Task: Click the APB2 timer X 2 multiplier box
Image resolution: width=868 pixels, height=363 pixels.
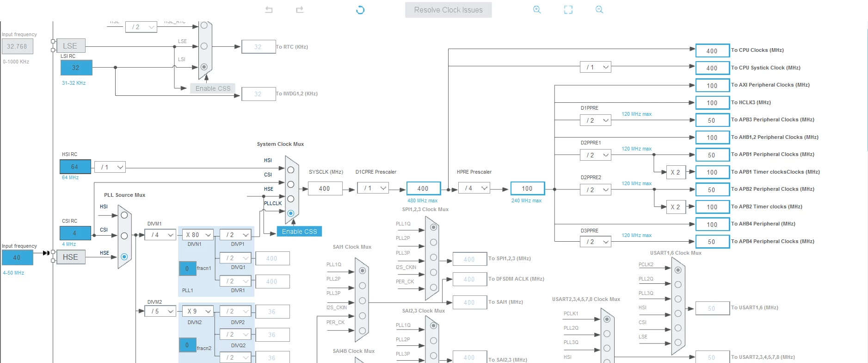Action: (675, 207)
